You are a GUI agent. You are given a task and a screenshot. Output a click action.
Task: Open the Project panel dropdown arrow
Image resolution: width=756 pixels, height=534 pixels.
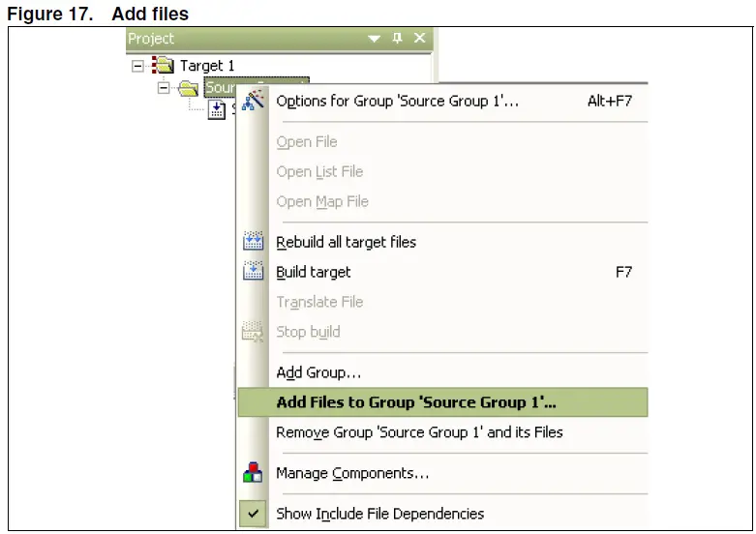[375, 39]
